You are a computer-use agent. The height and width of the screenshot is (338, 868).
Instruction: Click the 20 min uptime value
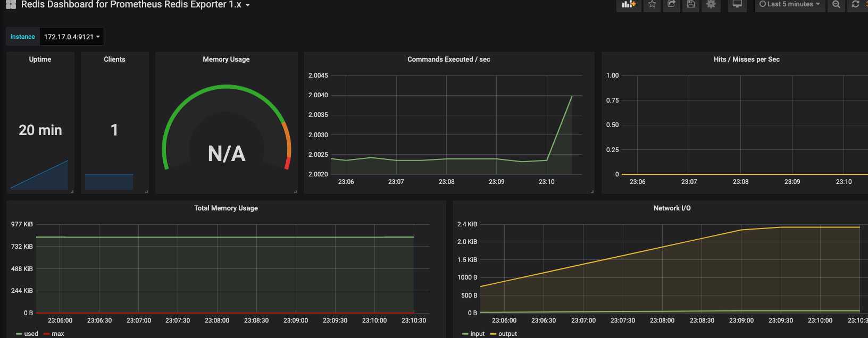pyautogui.click(x=40, y=130)
